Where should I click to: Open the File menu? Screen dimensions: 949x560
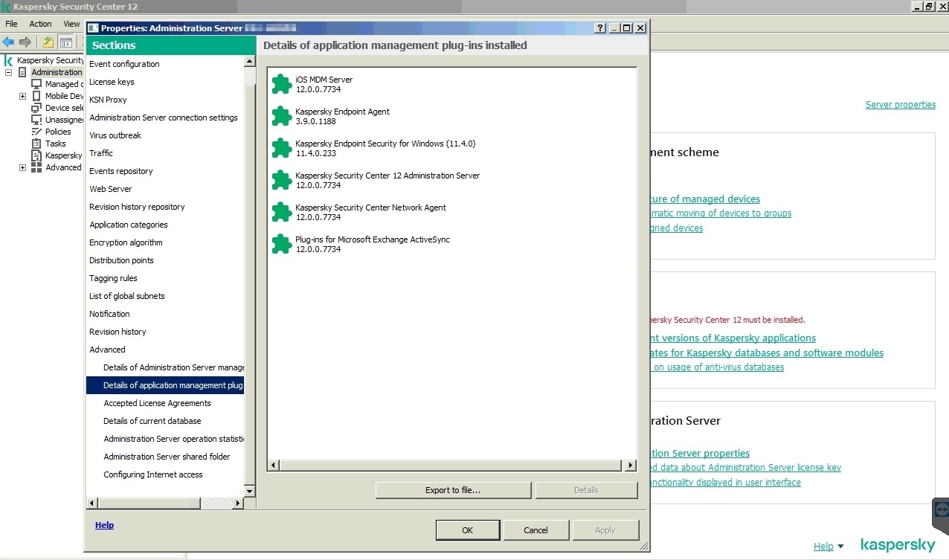(x=11, y=24)
